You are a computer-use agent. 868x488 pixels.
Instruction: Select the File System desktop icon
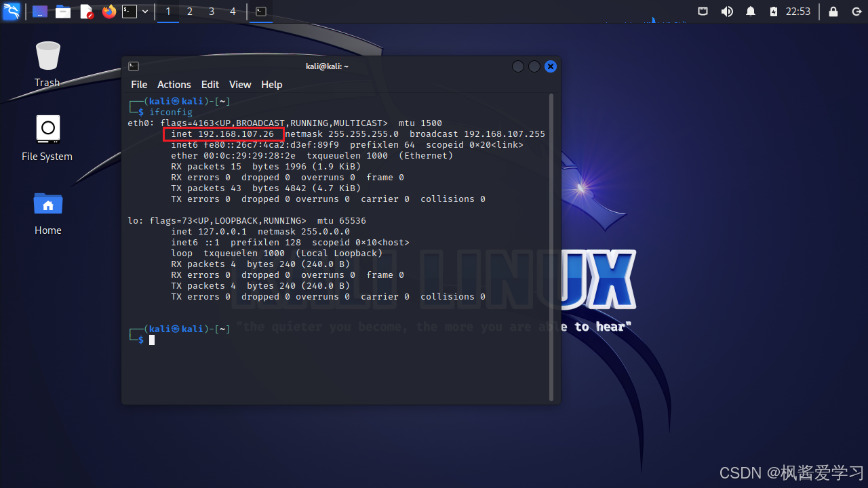[47, 138]
